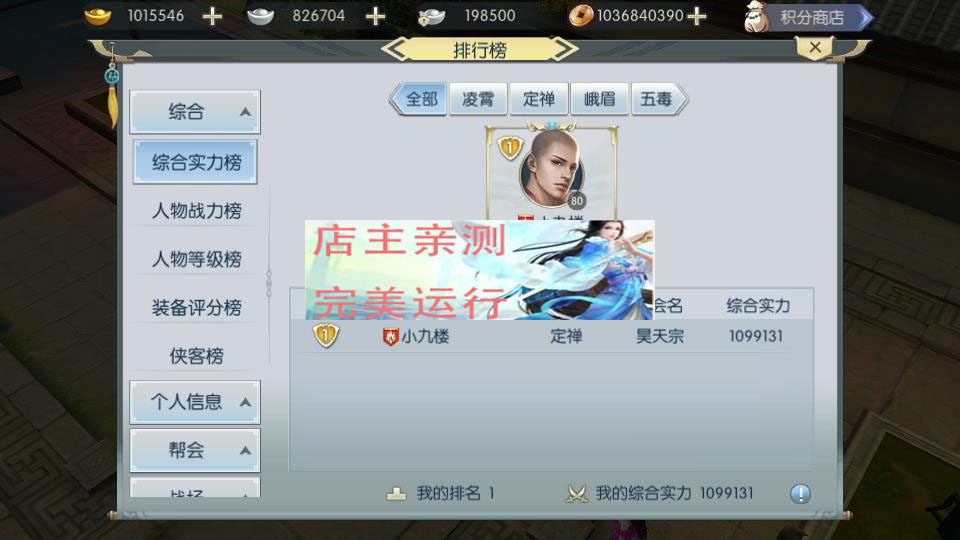Expand the 个人信息 category section
This screenshot has width=960, height=540.
195,402
